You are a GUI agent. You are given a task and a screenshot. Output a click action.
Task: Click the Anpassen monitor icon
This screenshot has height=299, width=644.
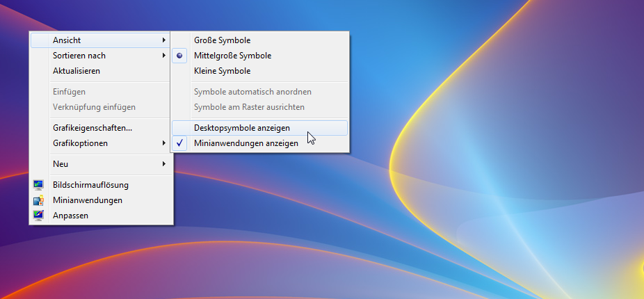click(x=39, y=216)
